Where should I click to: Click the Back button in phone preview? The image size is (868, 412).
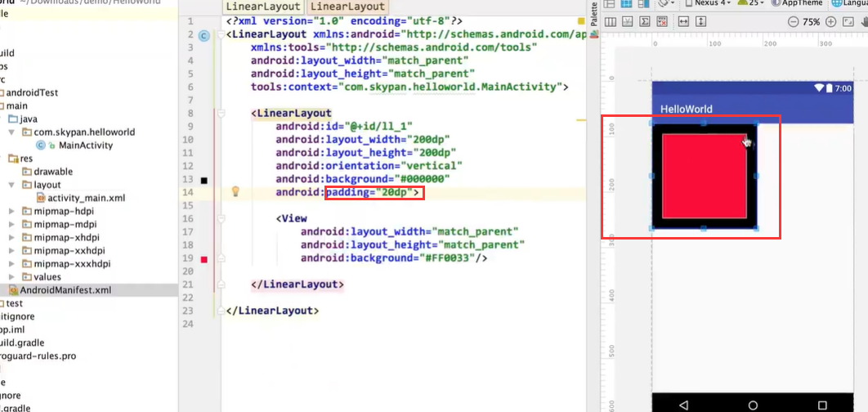pos(683,405)
